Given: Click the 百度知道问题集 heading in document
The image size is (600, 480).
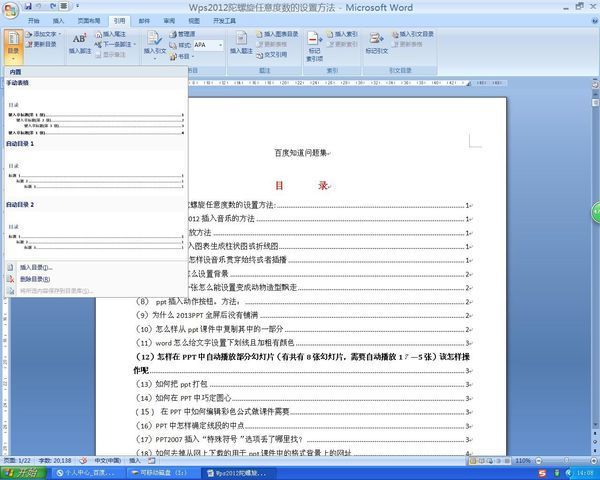Looking at the screenshot, I should pyautogui.click(x=301, y=153).
